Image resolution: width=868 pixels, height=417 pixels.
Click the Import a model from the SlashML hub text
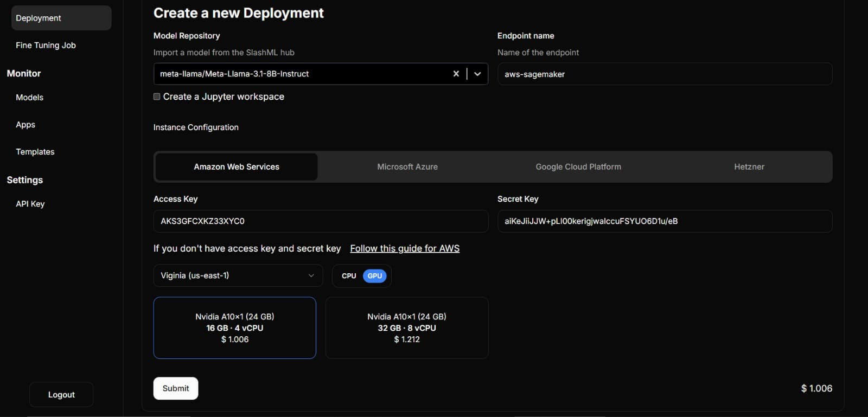(x=224, y=53)
